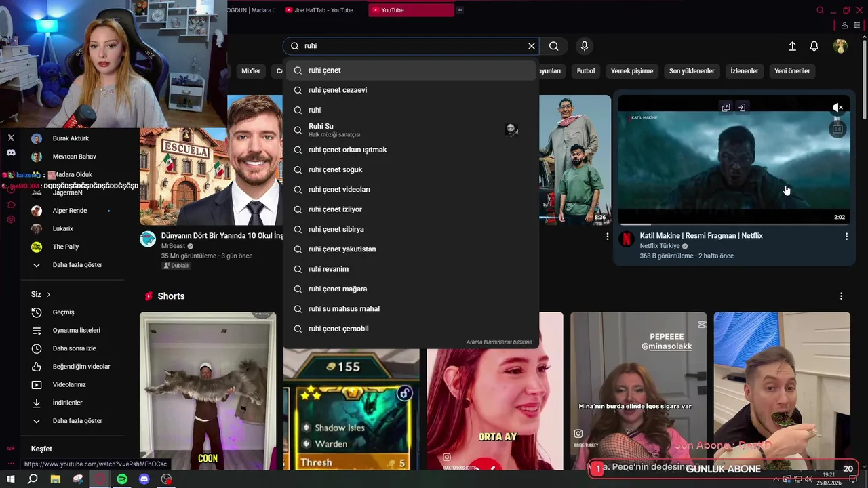The image size is (868, 488).
Task: Pop out the preview video player
Action: (726, 107)
